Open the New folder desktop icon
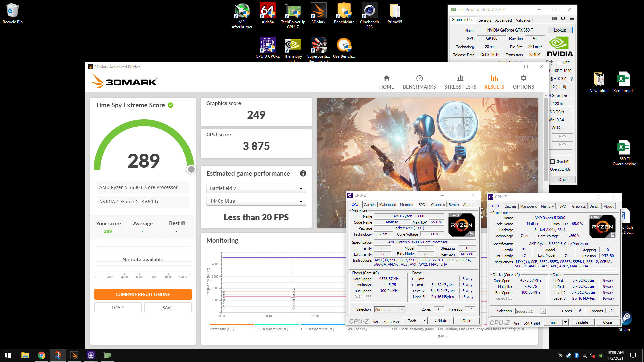Image resolution: width=644 pixels, height=362 pixels. point(599,82)
